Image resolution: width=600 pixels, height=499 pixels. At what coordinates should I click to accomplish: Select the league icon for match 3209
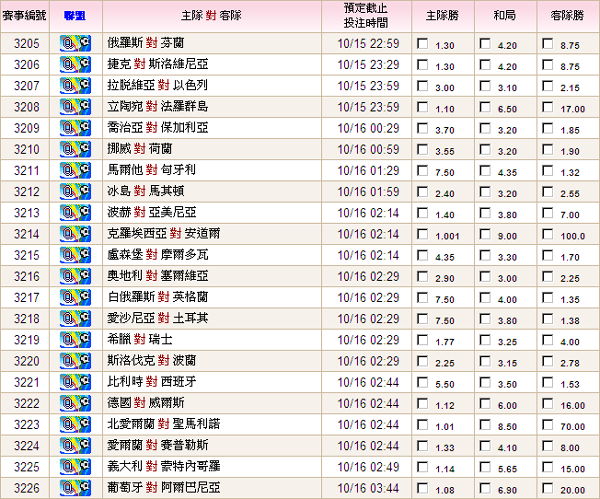(75, 128)
